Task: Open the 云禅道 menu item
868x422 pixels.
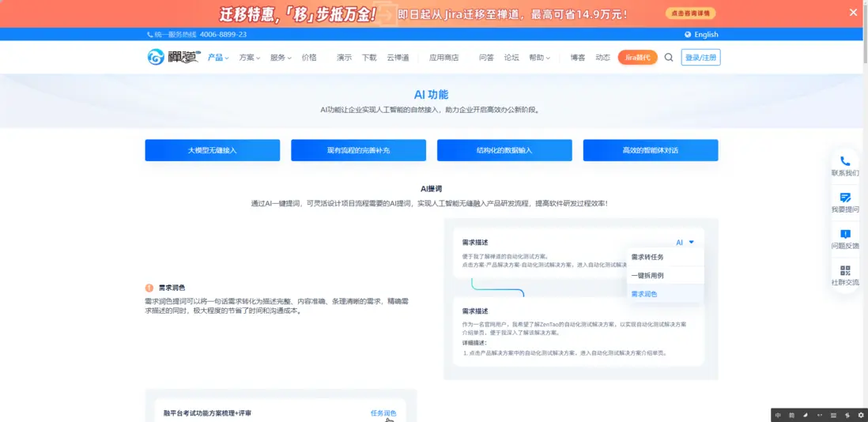Action: [x=398, y=57]
